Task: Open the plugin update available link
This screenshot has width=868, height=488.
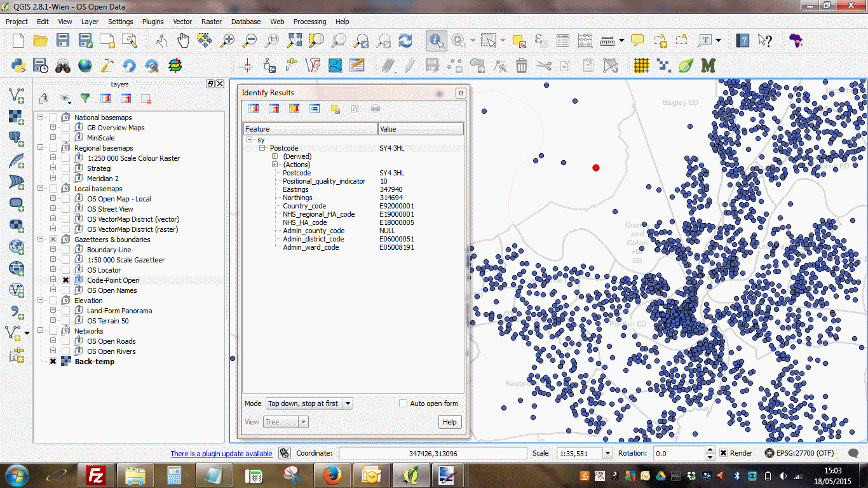Action: point(221,454)
